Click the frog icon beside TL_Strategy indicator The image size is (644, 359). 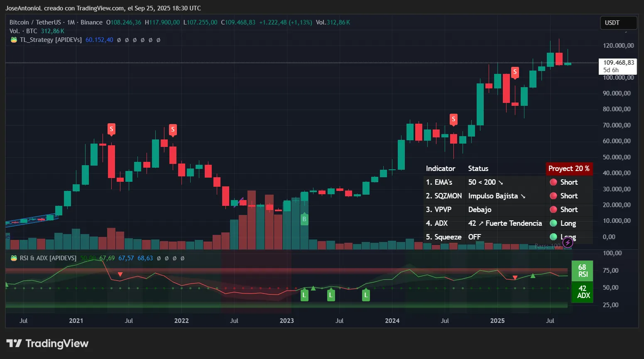click(x=13, y=40)
